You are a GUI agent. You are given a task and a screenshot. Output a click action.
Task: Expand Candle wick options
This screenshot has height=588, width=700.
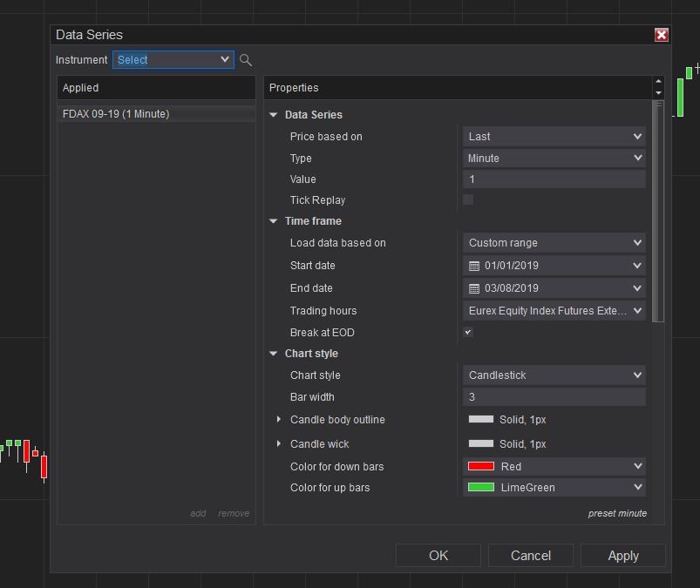279,443
